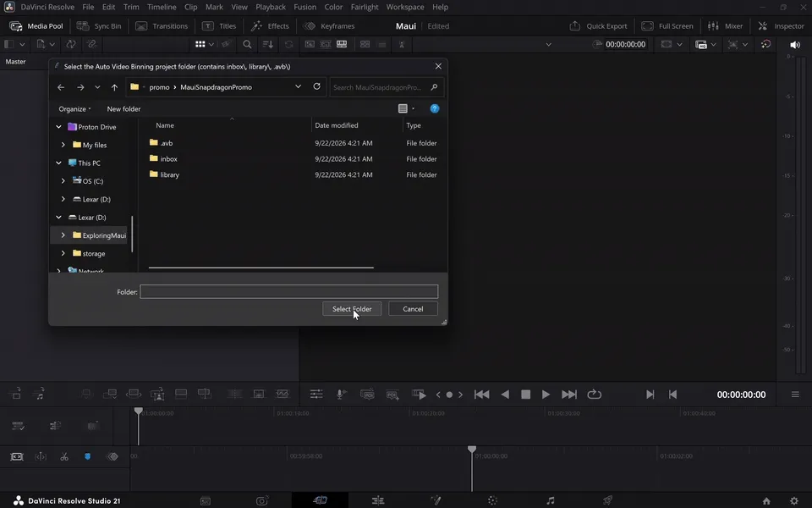Open the Mixer panel
The width and height of the screenshot is (812, 508).
click(725, 26)
